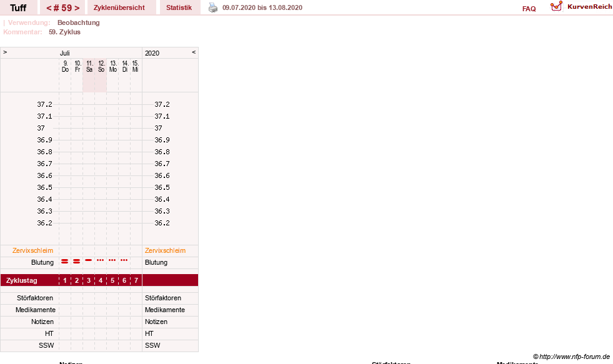Click cycle day 6 cell
This screenshot has height=364, width=613.
[x=124, y=280]
